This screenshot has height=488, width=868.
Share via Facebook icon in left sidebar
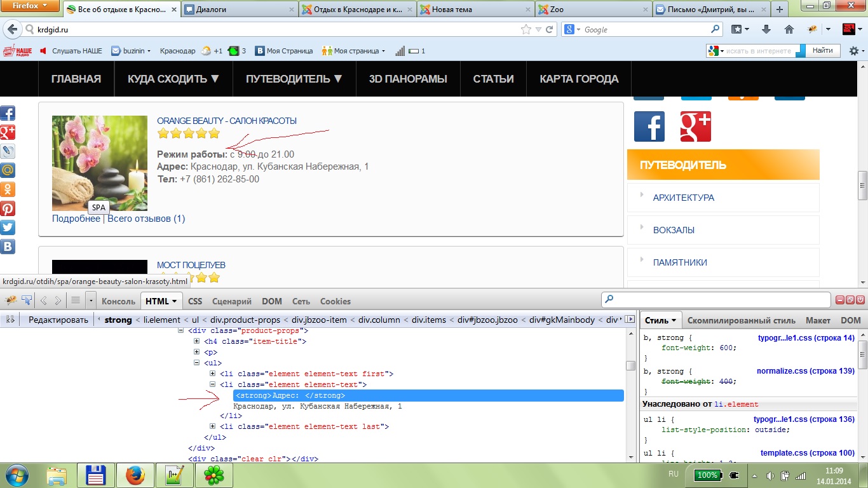click(x=8, y=114)
